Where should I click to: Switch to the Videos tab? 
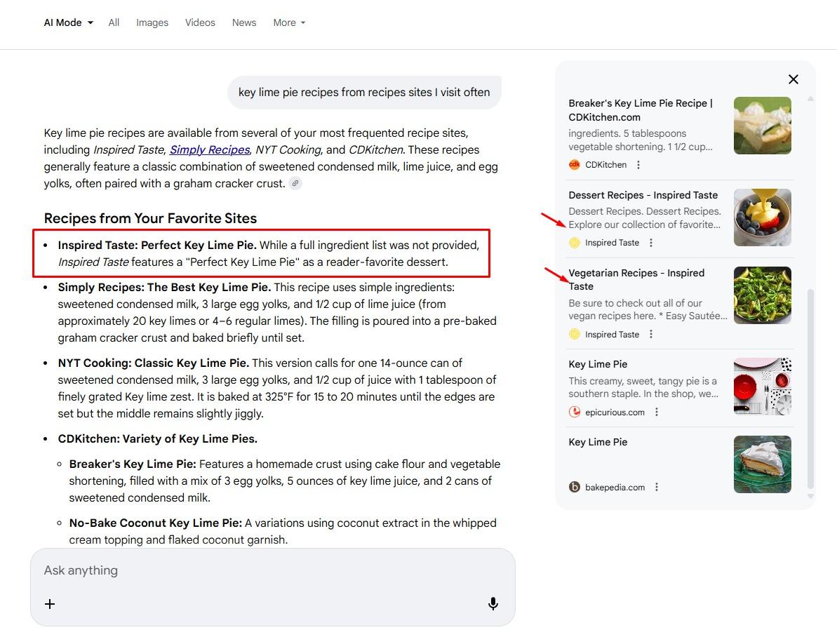point(200,22)
